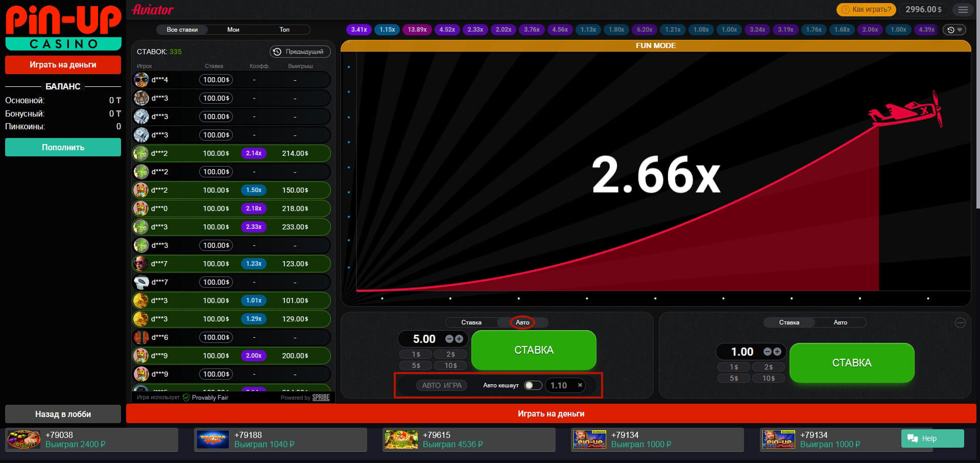This screenshot has height=463, width=980.
Task: Choose 2$ preset in left bet panel
Action: (450, 354)
